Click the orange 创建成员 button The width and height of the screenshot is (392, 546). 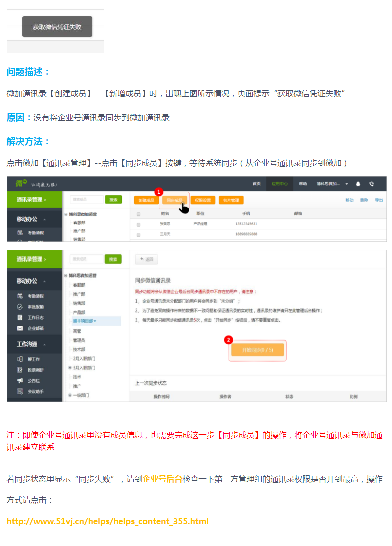[146, 200]
